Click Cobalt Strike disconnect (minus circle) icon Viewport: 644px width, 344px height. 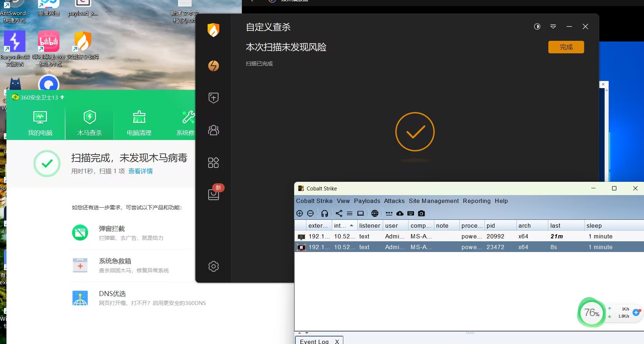pyautogui.click(x=310, y=213)
